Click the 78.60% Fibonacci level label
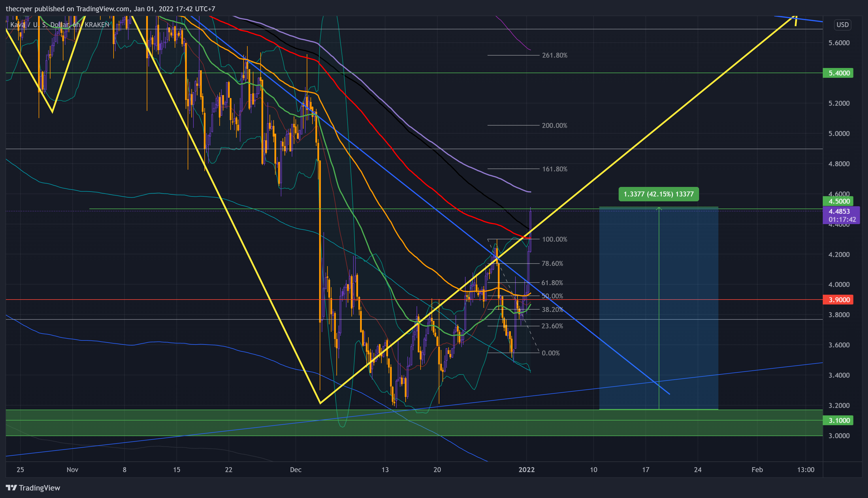Screen dimensions: 868x498 coord(552,263)
